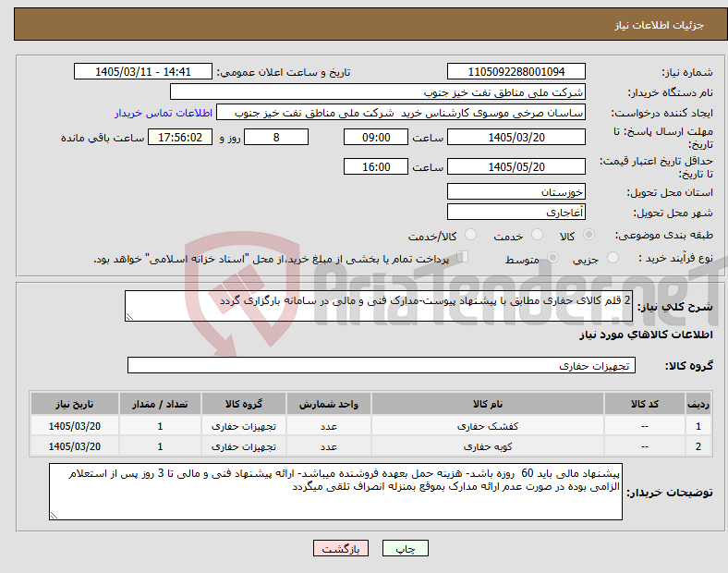
Task: Click the تعداد / مقدار column header
Action: 160,404
